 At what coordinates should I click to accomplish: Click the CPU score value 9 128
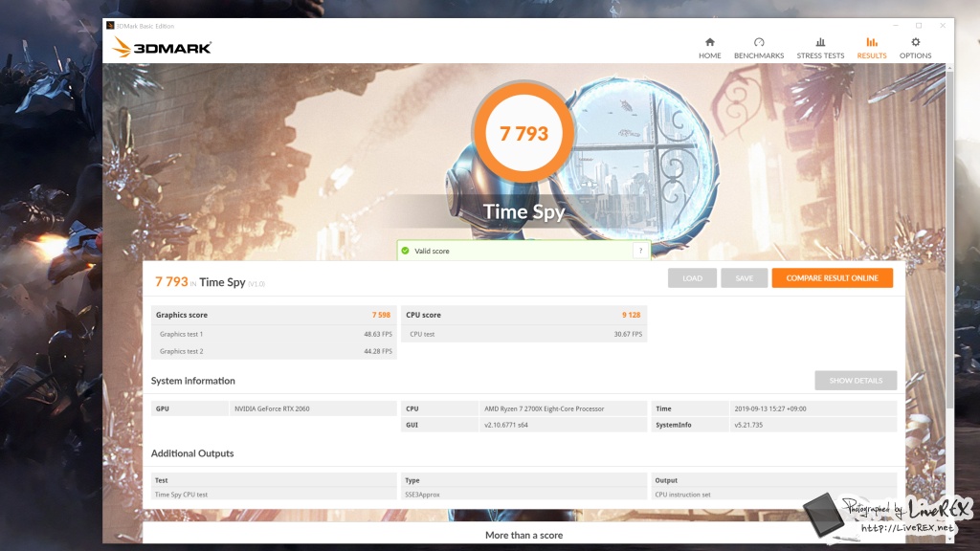click(x=631, y=315)
